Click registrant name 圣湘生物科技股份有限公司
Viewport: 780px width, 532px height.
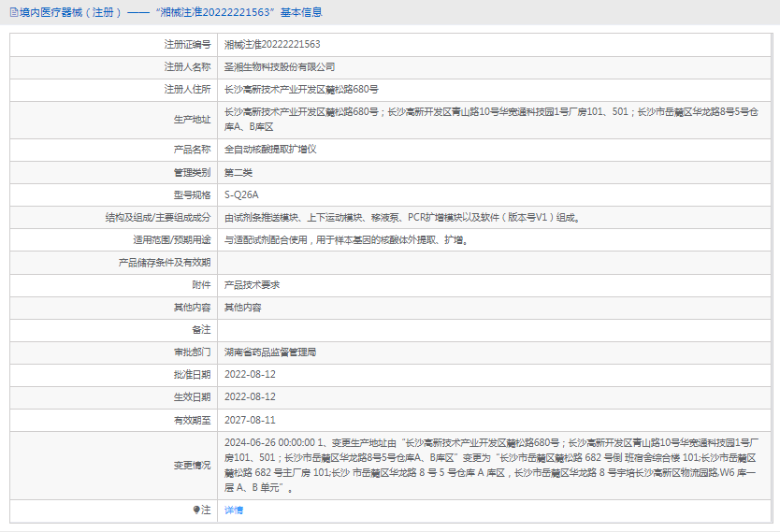[280, 67]
